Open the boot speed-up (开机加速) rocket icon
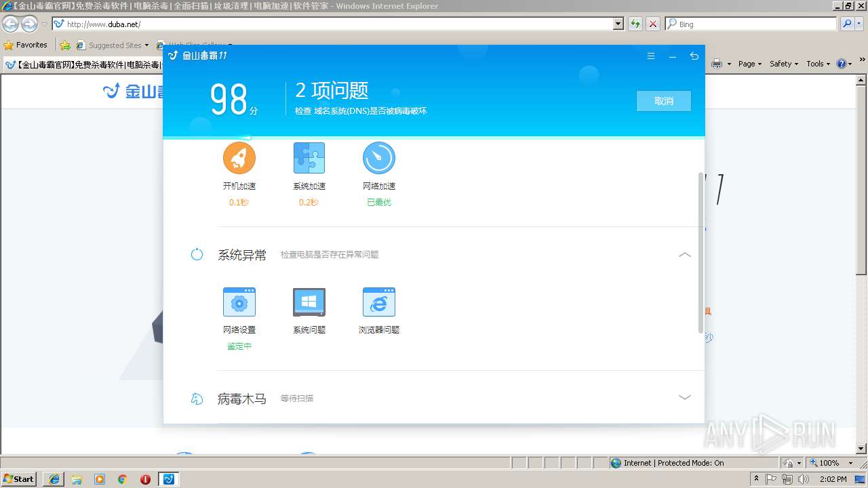Viewport: 868px width, 488px height. (239, 158)
